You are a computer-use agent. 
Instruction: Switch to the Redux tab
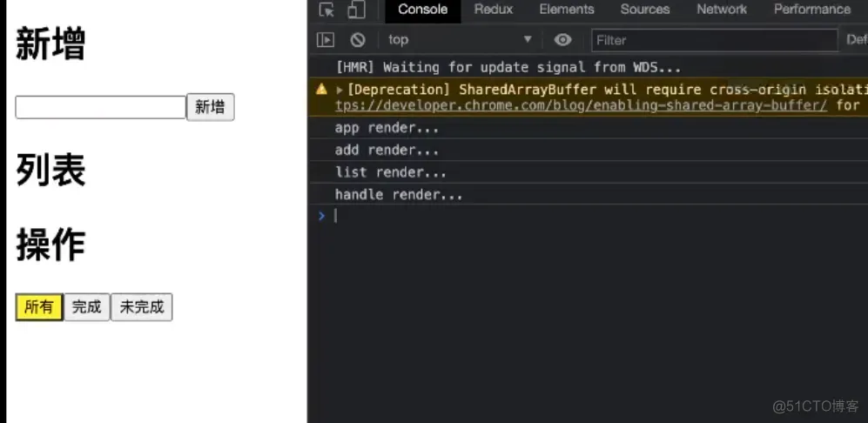coord(494,10)
